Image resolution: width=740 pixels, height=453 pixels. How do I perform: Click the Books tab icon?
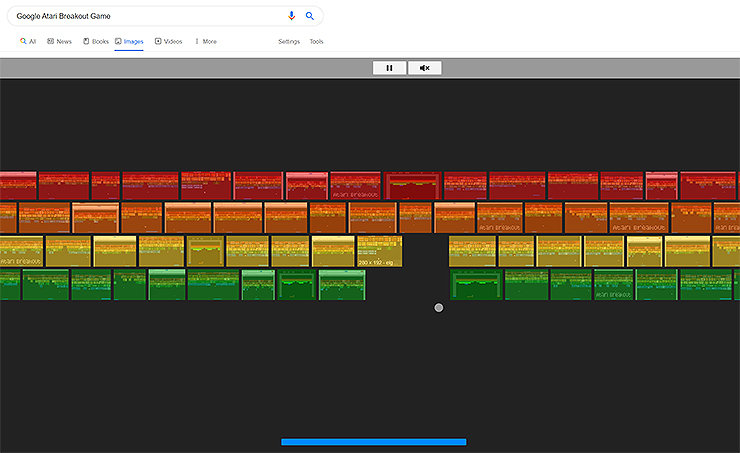pyautogui.click(x=86, y=42)
